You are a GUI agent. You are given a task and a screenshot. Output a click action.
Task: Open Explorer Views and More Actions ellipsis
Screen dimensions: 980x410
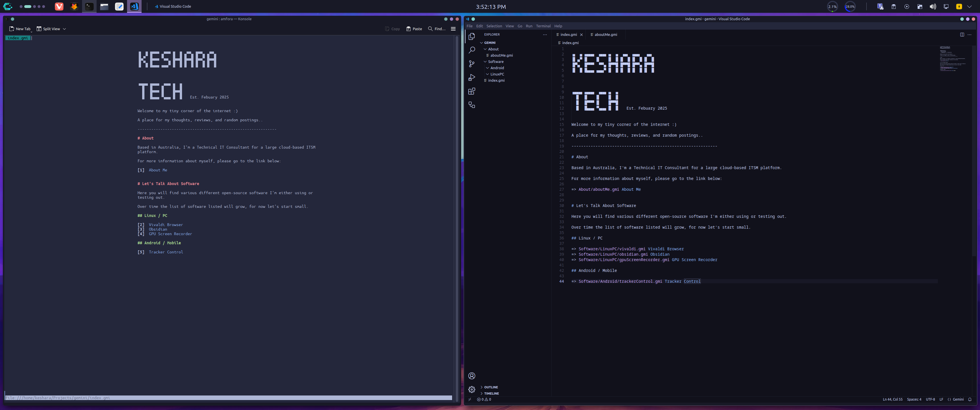coord(545,35)
